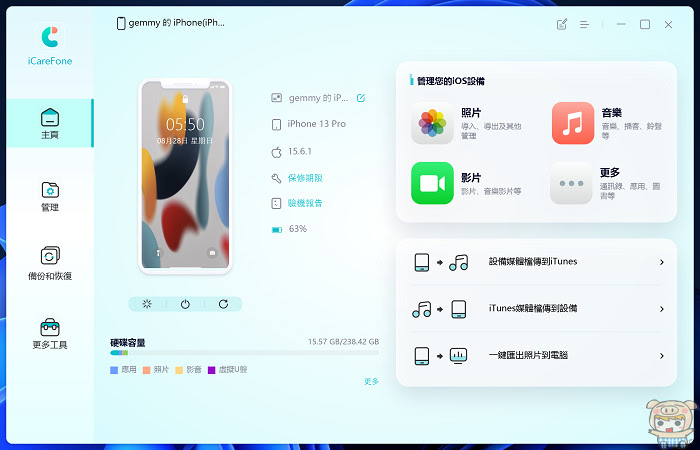Image resolution: width=700 pixels, height=450 pixels.
Task: Click the music-to-device icon in iTunes row
Action: (x=439, y=309)
